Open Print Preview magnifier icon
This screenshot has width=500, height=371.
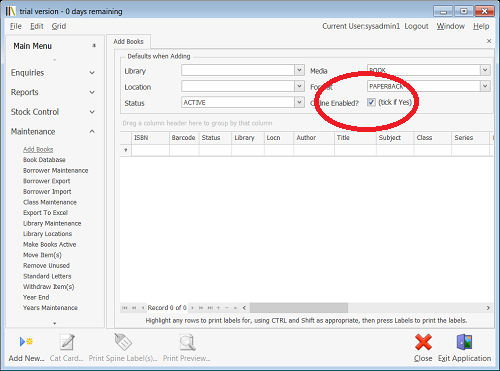[x=187, y=342]
